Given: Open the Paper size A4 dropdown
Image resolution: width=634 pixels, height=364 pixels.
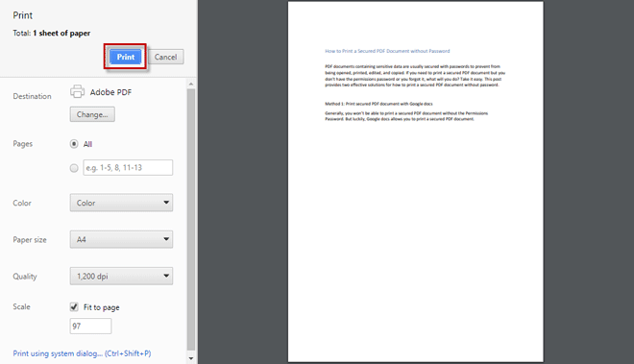Looking at the screenshot, I should (121, 239).
